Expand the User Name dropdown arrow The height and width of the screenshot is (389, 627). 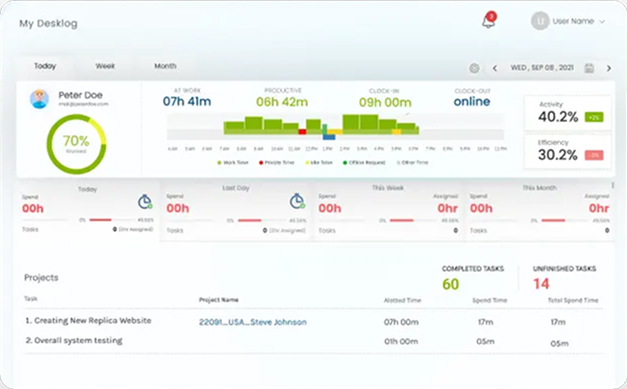[602, 22]
